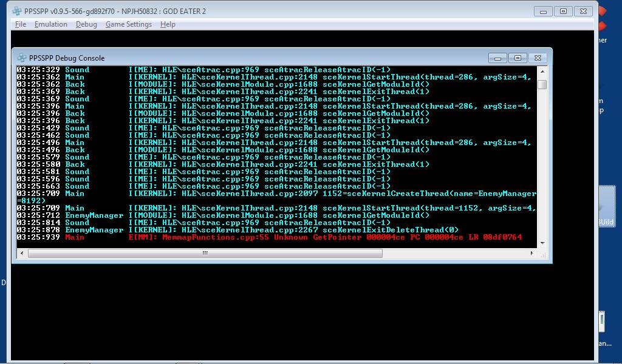
Task: Open the Emulation menu
Action: pyautogui.click(x=51, y=24)
